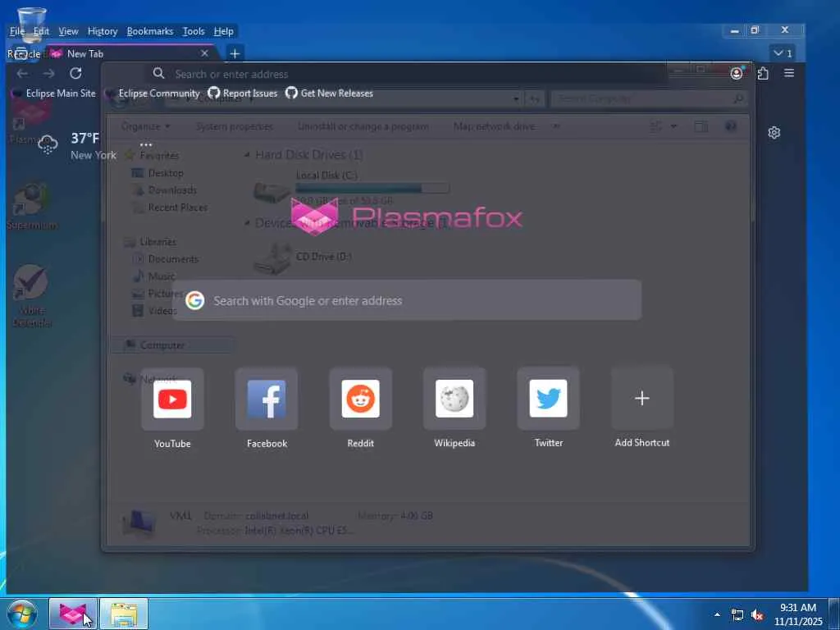Open the Help menu
The image size is (840, 630).
[x=223, y=31]
